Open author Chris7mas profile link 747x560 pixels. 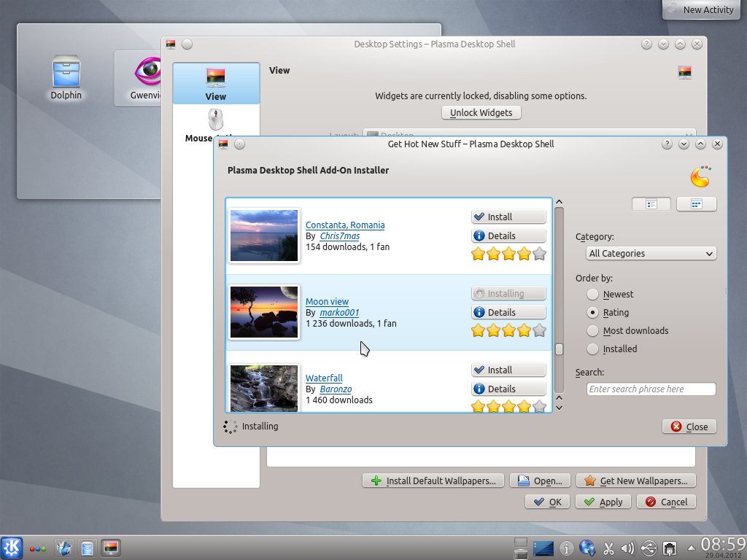coord(340,236)
